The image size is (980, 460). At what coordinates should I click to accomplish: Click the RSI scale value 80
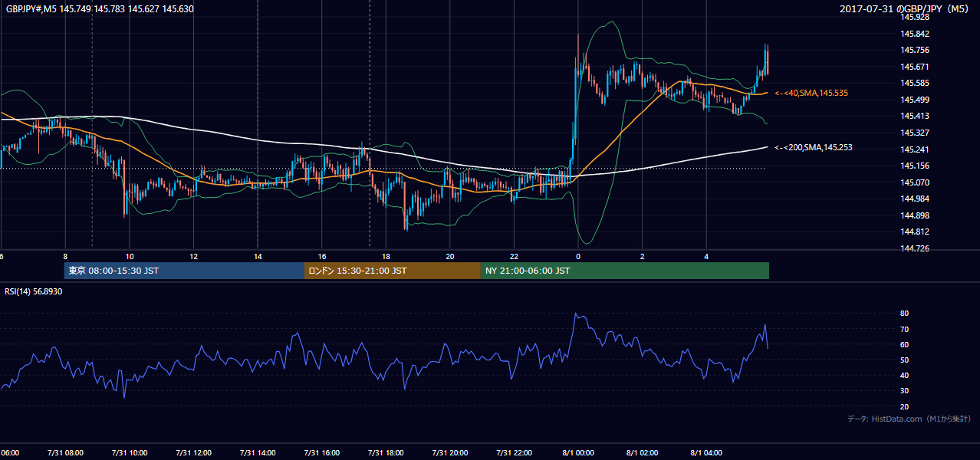pyautogui.click(x=904, y=314)
